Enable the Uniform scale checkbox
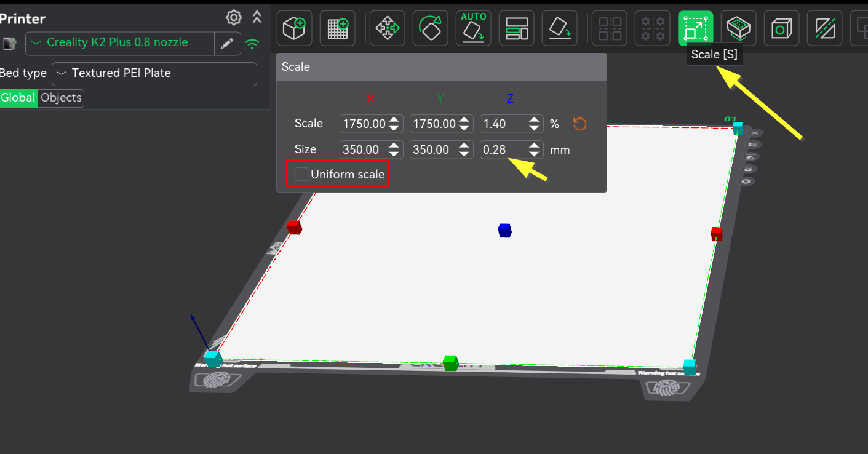Image resolution: width=868 pixels, height=454 pixels. coord(301,175)
